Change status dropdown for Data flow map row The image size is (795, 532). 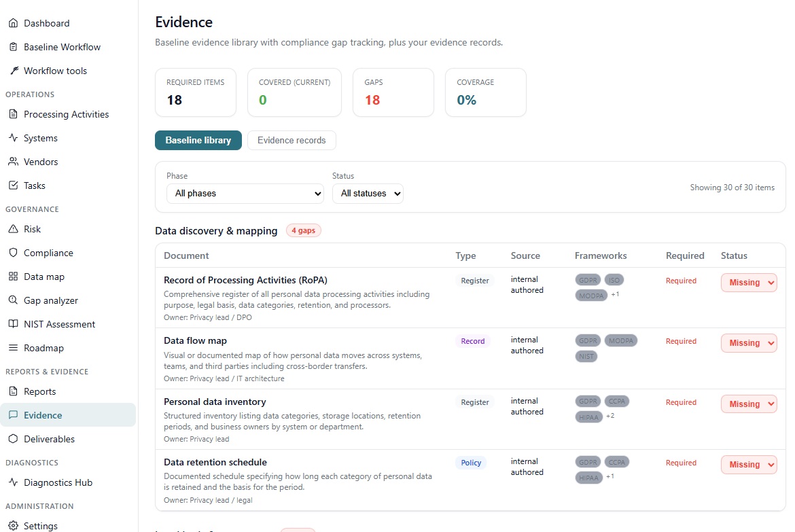(748, 343)
